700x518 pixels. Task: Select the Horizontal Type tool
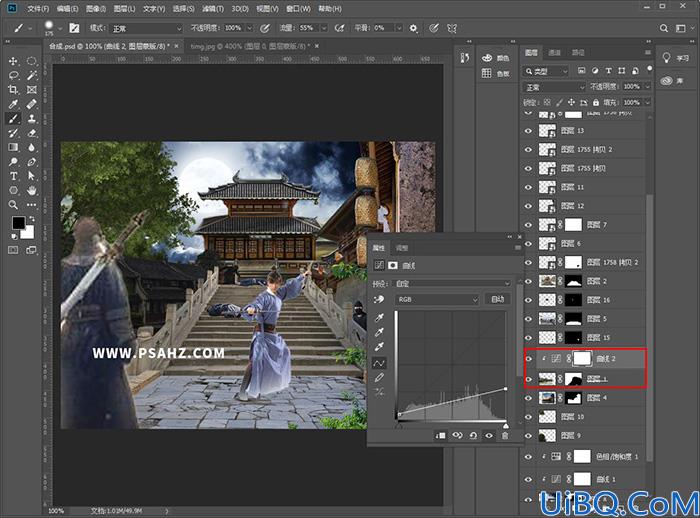click(x=13, y=176)
